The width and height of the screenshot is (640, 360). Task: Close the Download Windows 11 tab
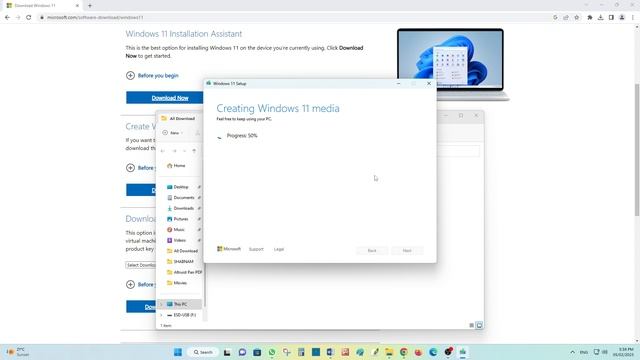point(77,6)
